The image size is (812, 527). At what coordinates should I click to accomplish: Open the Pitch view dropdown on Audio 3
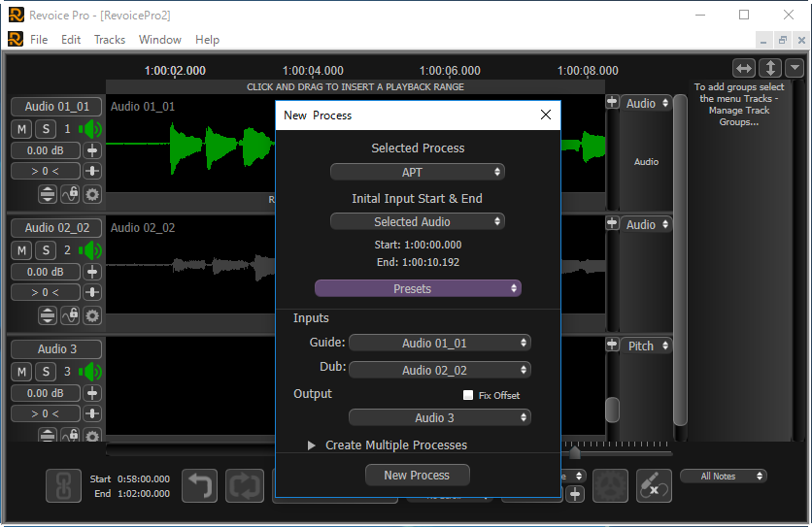tap(646, 346)
